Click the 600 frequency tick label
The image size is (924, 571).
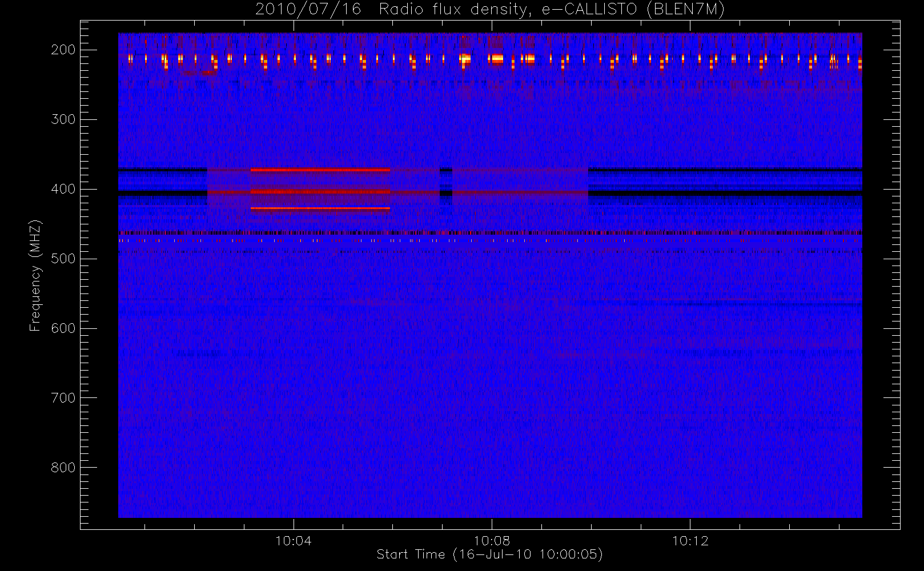coord(63,328)
